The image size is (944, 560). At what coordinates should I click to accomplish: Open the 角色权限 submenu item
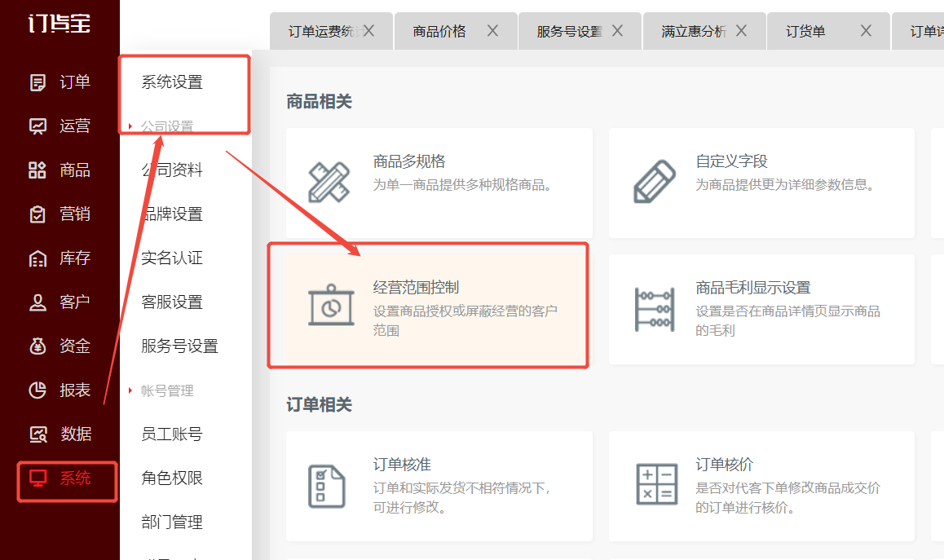pyautogui.click(x=172, y=478)
